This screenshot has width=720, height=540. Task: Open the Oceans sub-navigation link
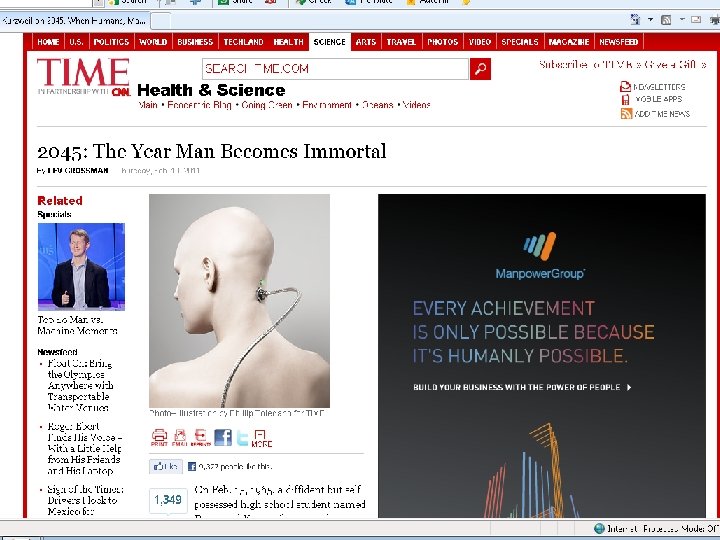point(377,105)
